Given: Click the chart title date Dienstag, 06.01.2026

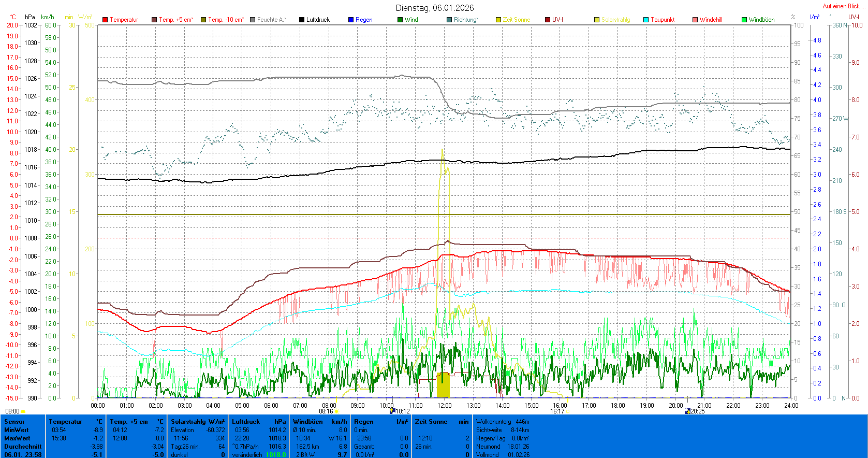Looking at the screenshot, I should 434,8.
